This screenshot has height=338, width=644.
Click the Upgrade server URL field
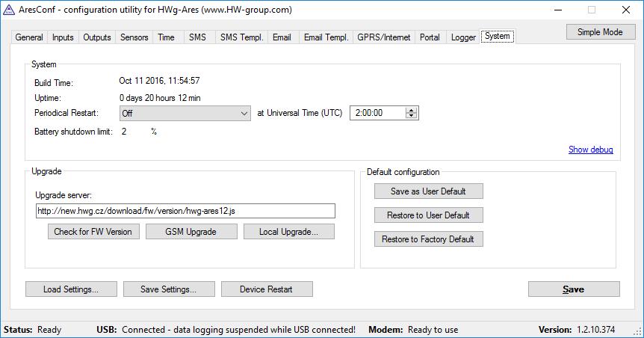click(x=185, y=211)
